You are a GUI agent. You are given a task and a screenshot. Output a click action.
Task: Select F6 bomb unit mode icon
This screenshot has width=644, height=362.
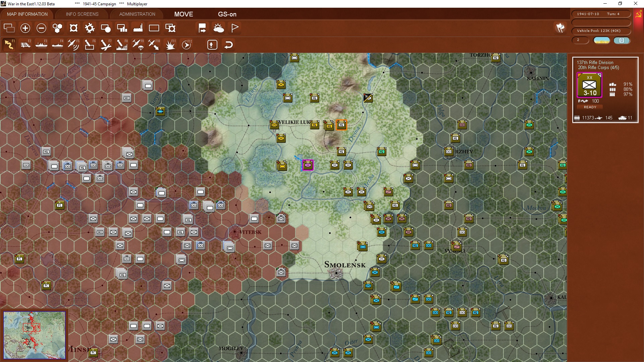(x=90, y=45)
